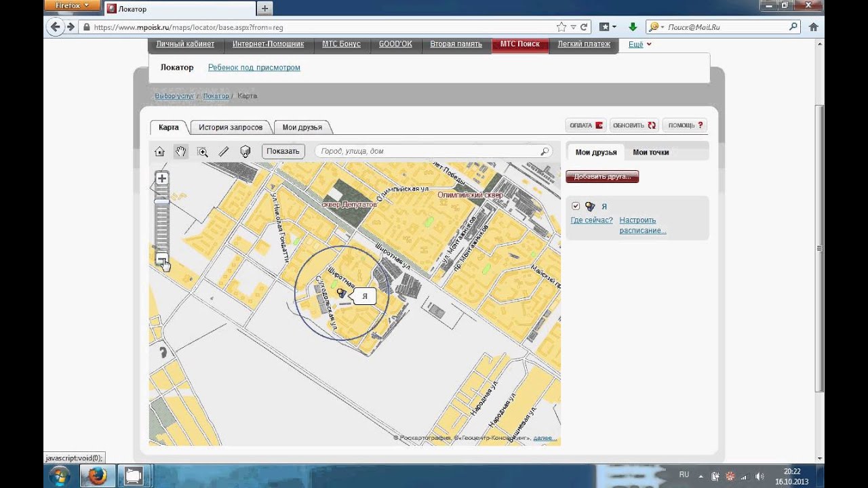Reload the page with the refresh icon
868x488 pixels.
coord(584,27)
